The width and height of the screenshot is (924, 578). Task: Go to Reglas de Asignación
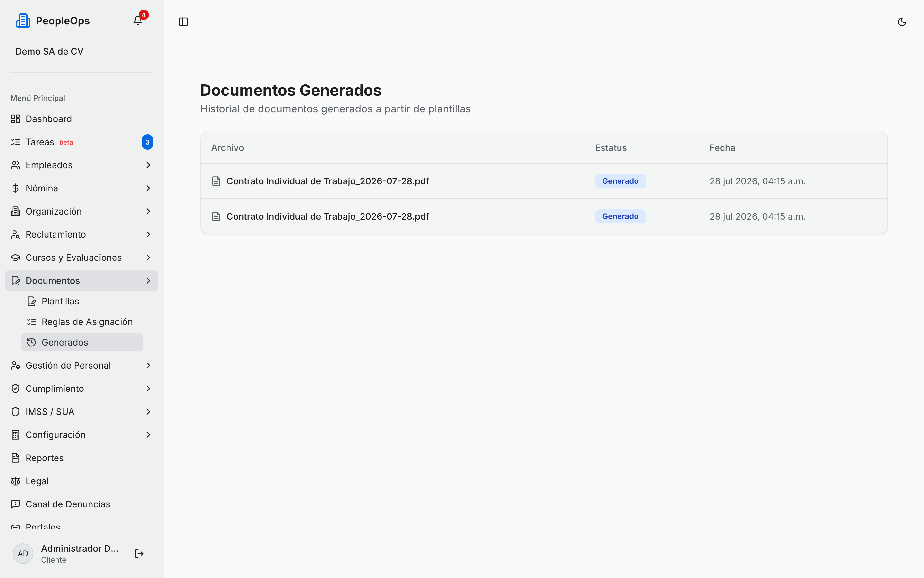point(82,322)
